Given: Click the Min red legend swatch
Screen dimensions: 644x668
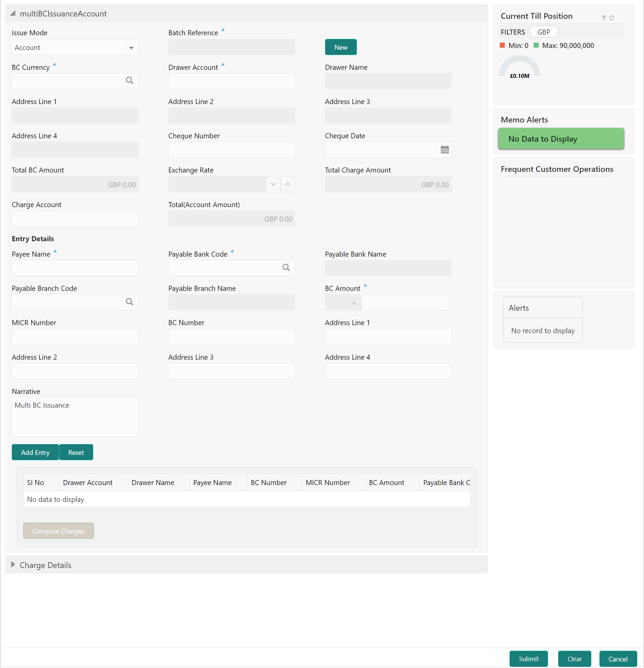Looking at the screenshot, I should [502, 45].
